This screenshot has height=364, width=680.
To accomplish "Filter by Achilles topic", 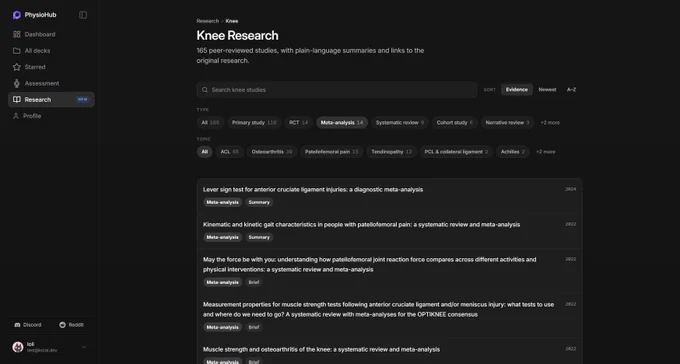I will pyautogui.click(x=513, y=152).
